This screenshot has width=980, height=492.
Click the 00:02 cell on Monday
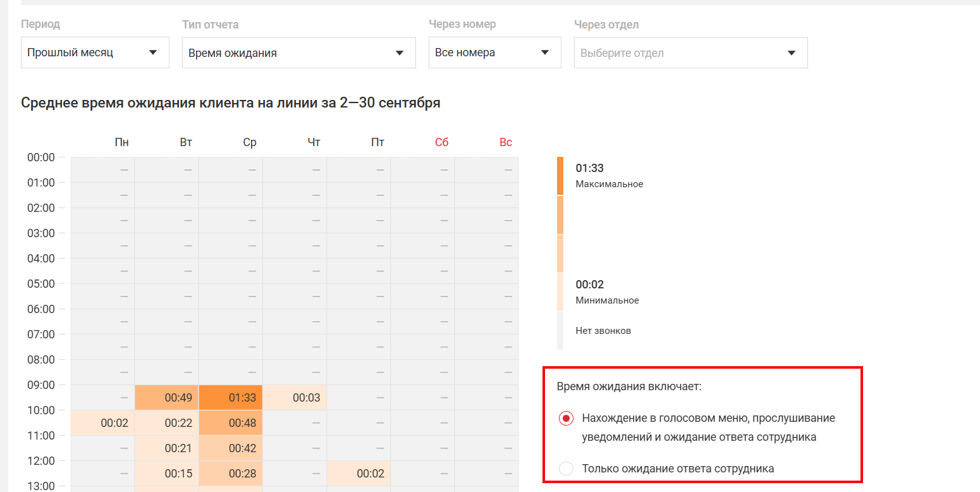(102, 423)
